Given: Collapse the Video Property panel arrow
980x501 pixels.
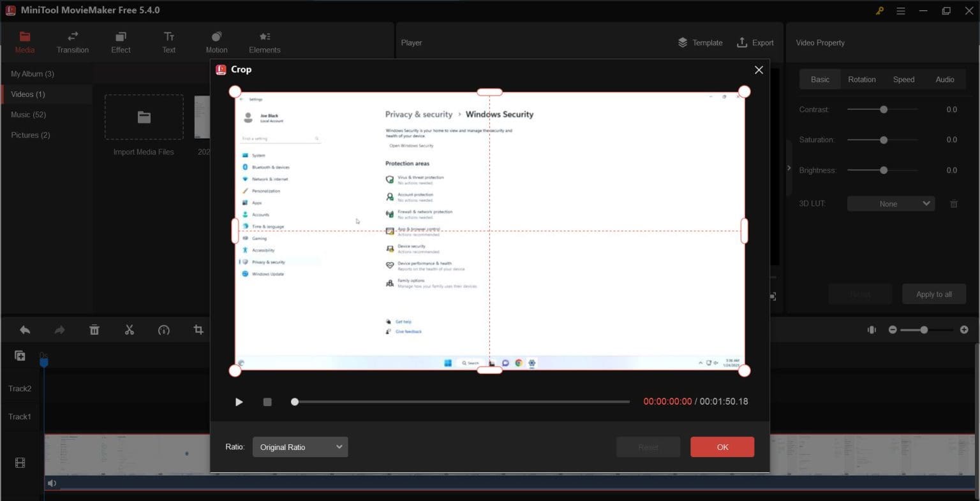Looking at the screenshot, I should pyautogui.click(x=789, y=168).
